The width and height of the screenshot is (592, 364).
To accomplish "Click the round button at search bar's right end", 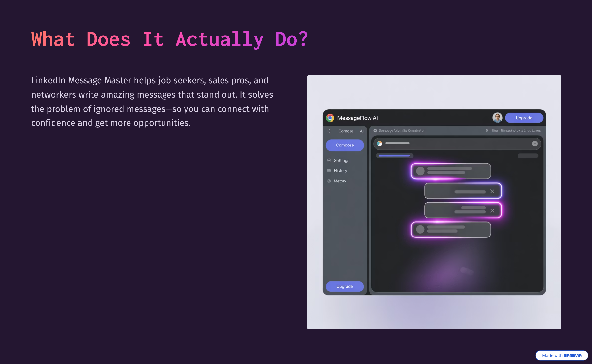I will click(535, 144).
